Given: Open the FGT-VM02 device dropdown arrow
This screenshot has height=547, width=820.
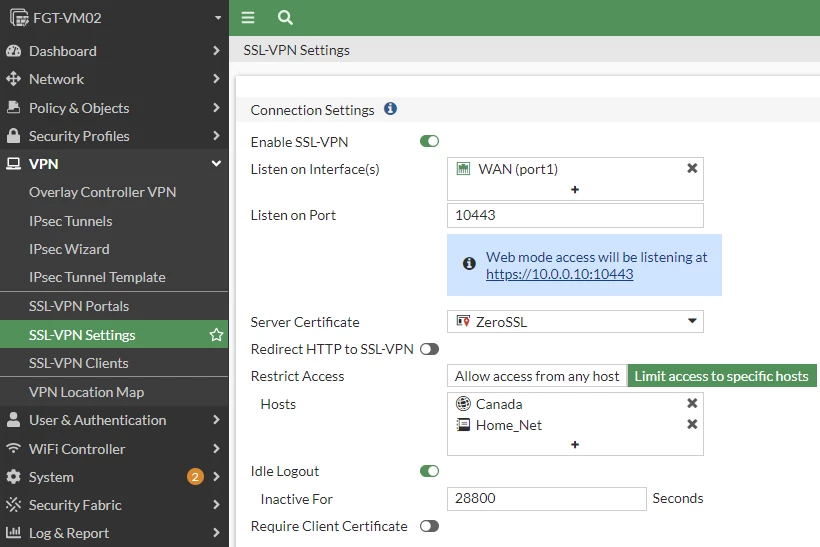Looking at the screenshot, I should point(218,18).
